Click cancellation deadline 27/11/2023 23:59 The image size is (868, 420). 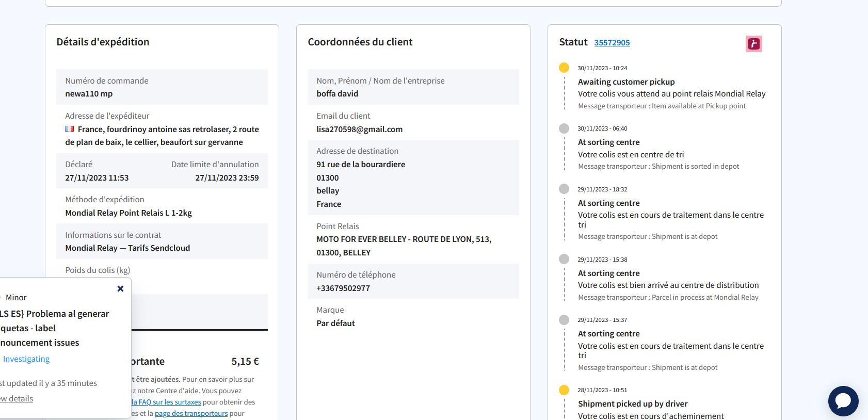[227, 178]
